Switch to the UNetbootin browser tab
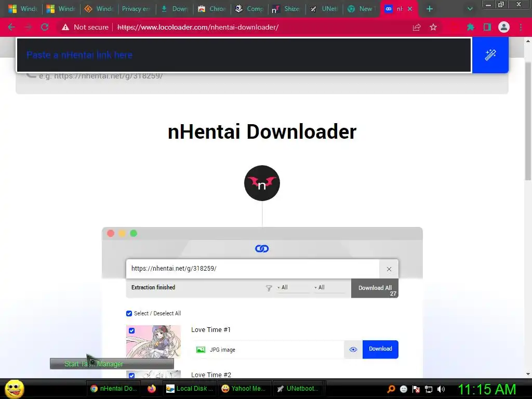 point(324,9)
